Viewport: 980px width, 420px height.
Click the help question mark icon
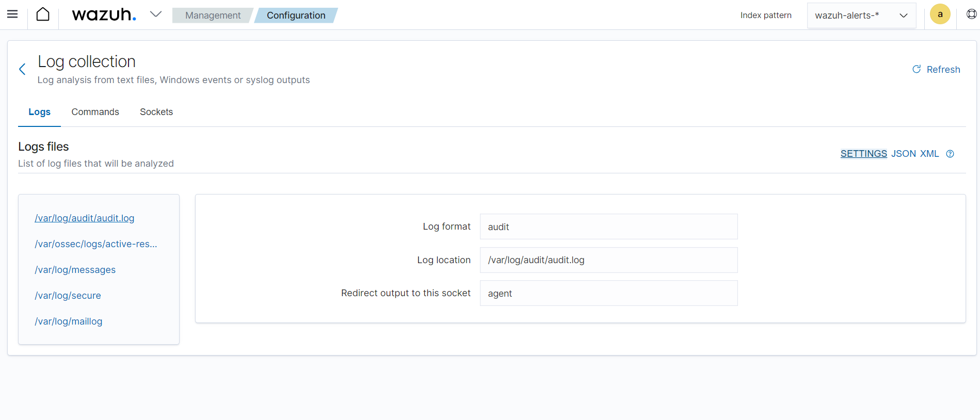pyautogui.click(x=950, y=154)
